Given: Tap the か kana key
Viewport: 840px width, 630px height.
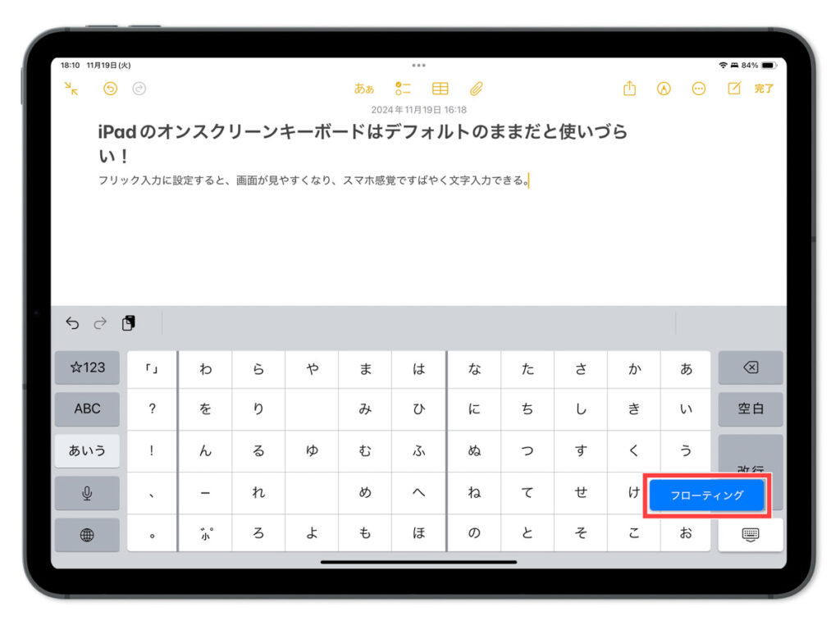Looking at the screenshot, I should [x=634, y=369].
